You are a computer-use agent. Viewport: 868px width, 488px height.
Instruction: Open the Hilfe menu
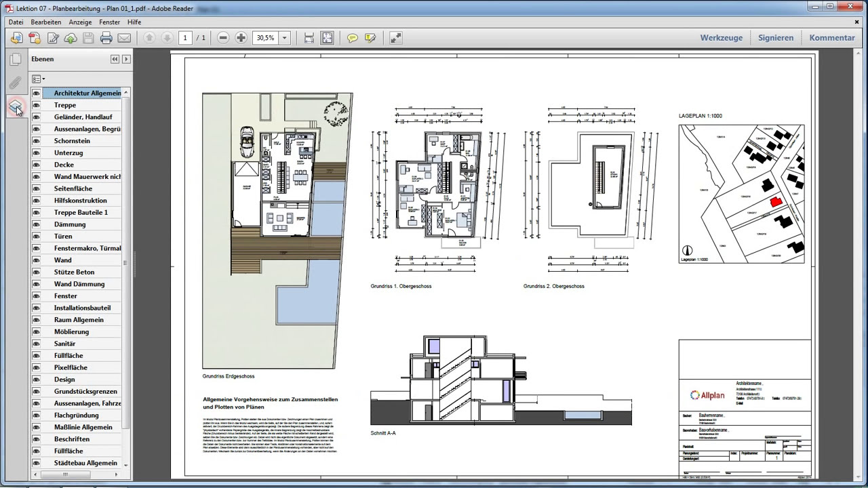[134, 22]
